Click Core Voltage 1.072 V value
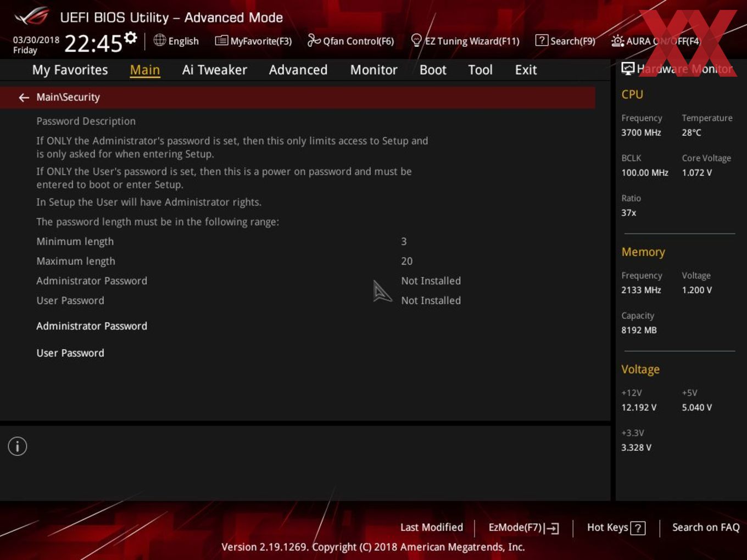Image resolution: width=747 pixels, height=560 pixels. pos(697,172)
